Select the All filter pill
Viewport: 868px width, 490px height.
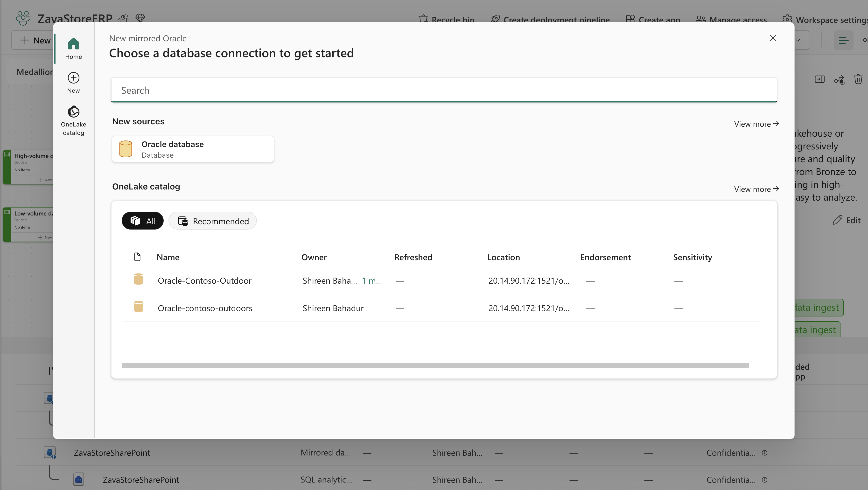pyautogui.click(x=142, y=221)
